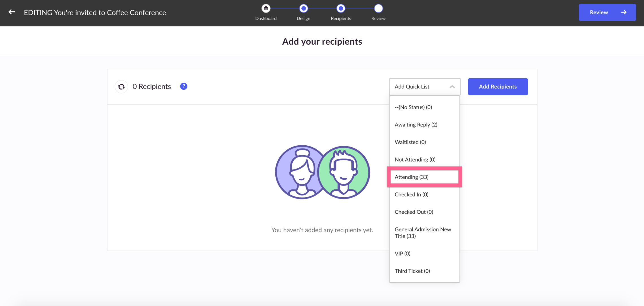Click the Design step label
Screen dimensions: 644x306
[x=303, y=18]
